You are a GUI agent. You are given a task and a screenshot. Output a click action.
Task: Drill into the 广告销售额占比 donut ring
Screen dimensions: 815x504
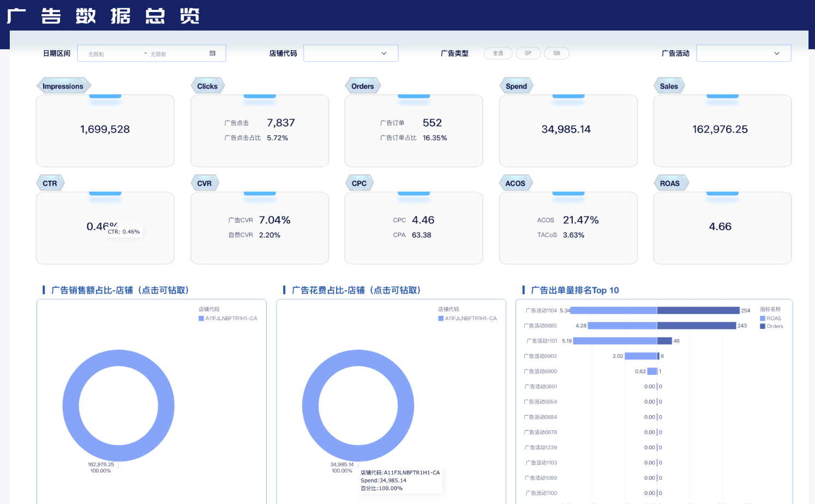(71, 406)
